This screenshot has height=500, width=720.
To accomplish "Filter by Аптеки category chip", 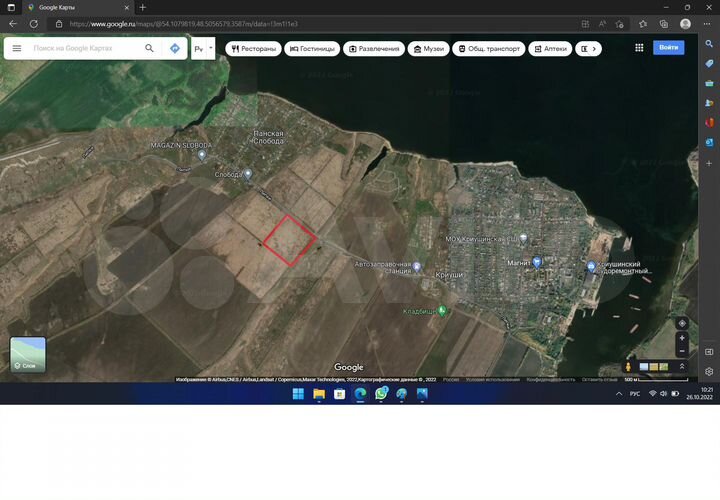I will (x=549, y=48).
